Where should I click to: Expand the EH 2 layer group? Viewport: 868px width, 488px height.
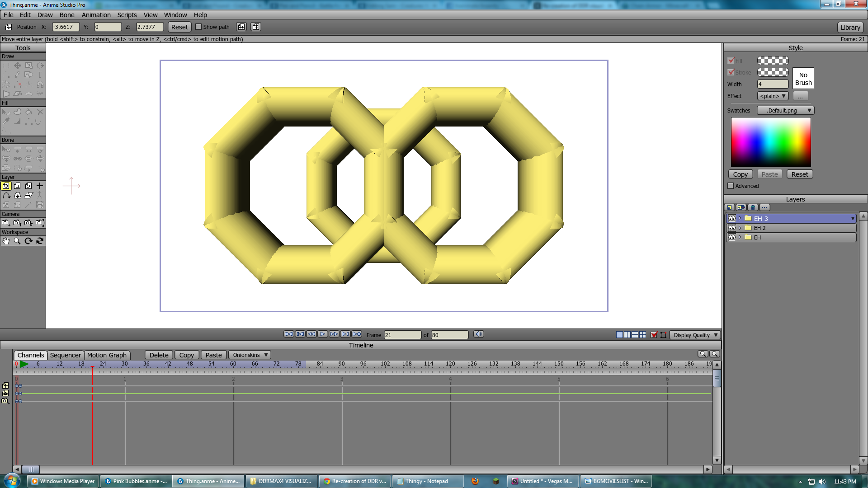740,228
